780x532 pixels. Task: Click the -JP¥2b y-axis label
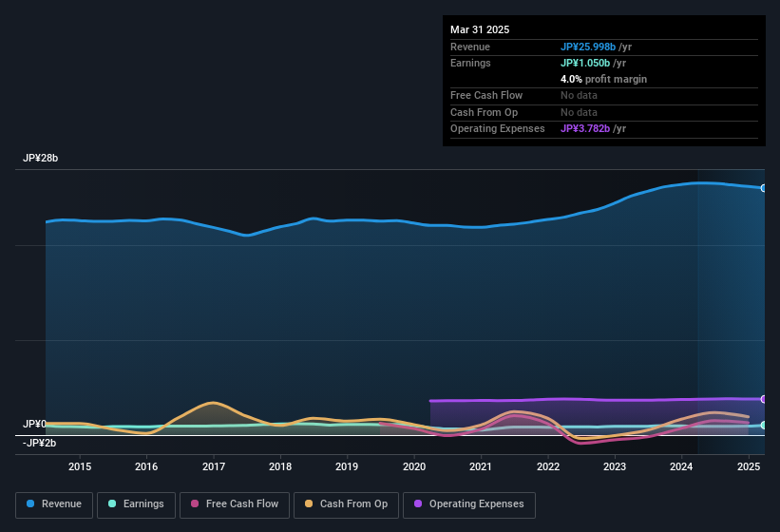[39, 443]
